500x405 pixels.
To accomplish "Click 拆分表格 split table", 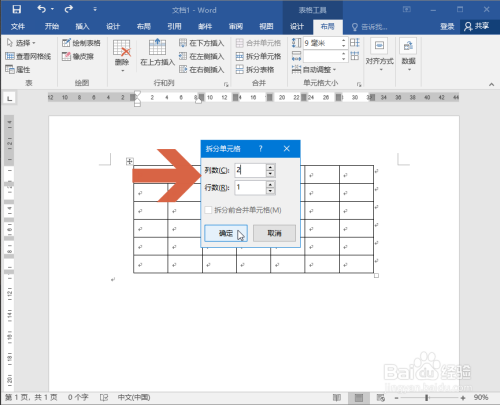I will click(255, 70).
